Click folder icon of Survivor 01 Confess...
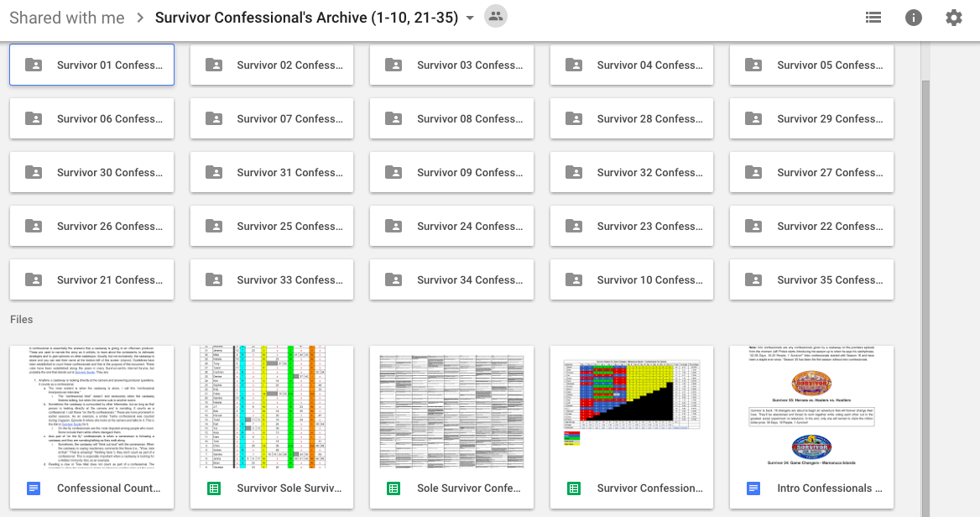 (x=34, y=65)
